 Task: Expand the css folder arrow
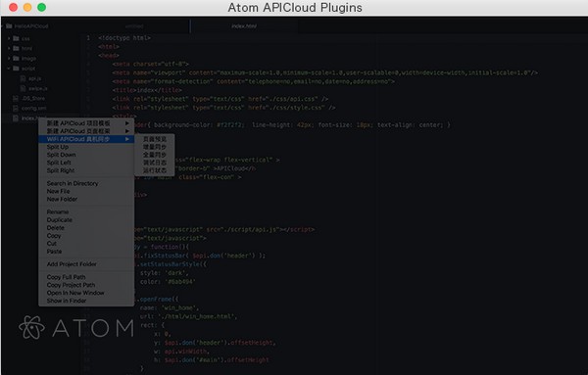point(9,38)
